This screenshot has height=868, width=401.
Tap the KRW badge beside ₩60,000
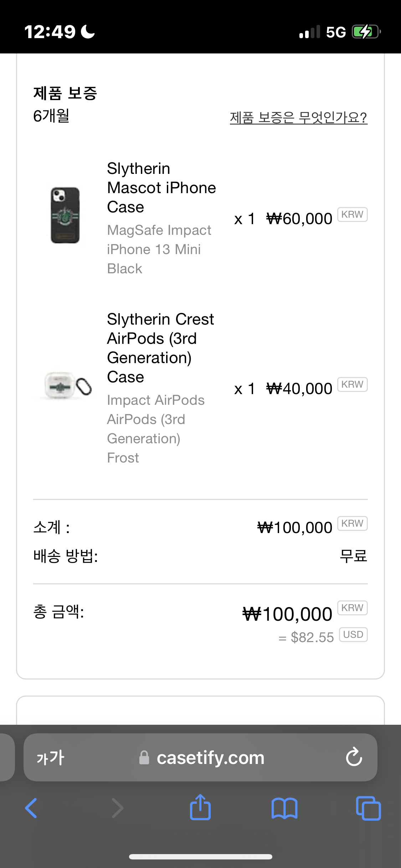point(352,215)
